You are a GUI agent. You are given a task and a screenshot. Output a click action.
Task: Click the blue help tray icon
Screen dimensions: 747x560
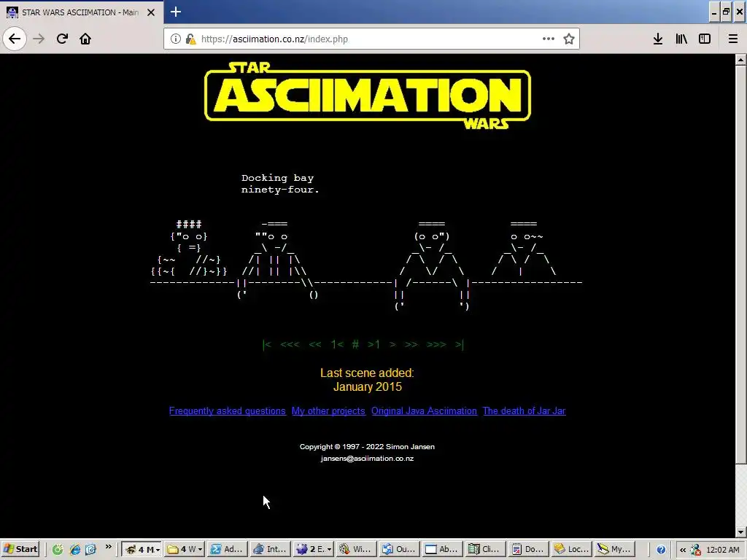(661, 550)
